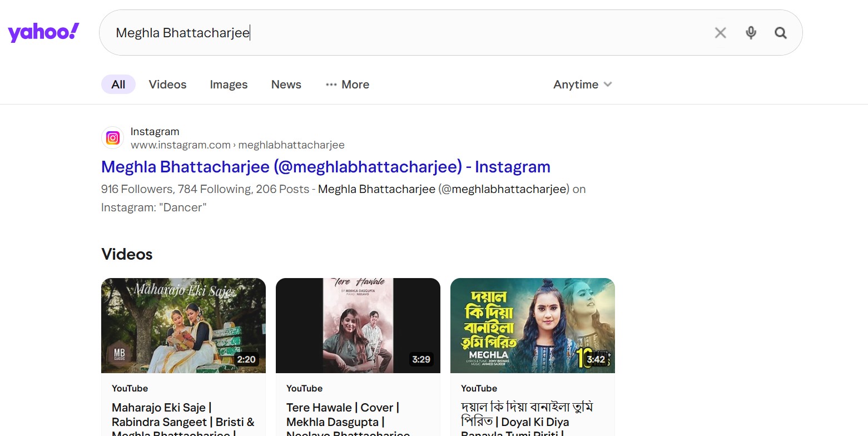868x436 pixels.
Task: Open the Maharajo Eki Saje video thumbnail
Action: click(183, 325)
